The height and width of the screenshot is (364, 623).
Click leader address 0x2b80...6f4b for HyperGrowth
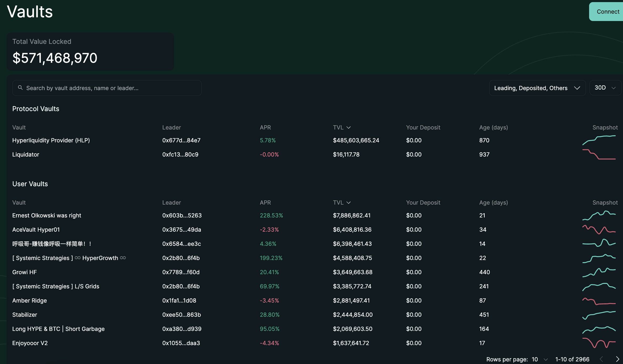181,258
